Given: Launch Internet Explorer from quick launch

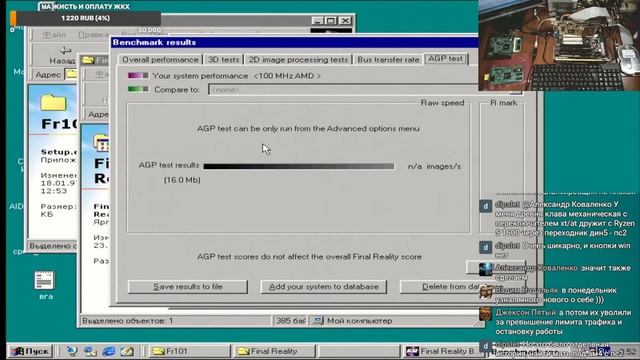Looking at the screenshot, I should pos(109,351).
